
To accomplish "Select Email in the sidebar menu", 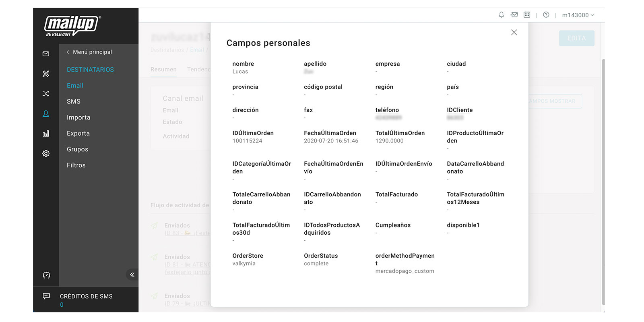I will [75, 85].
